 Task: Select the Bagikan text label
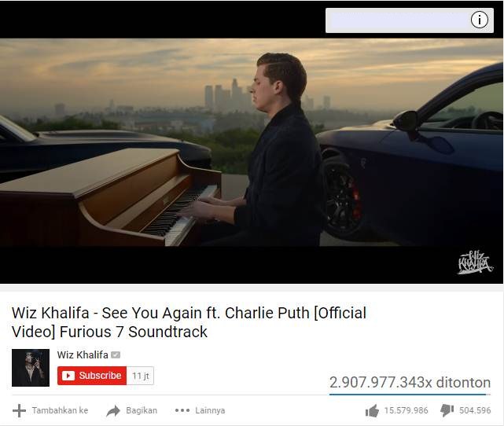[142, 410]
